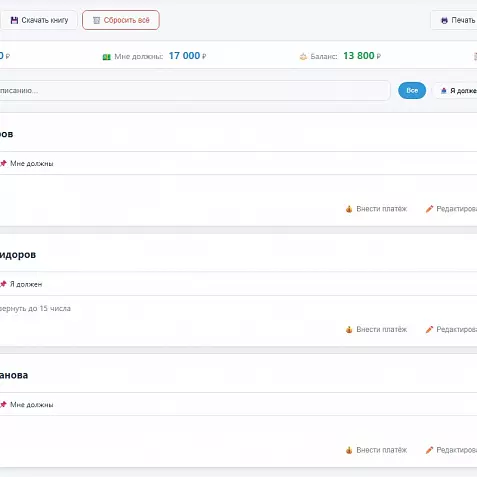The image size is (477, 477).
Task: Click the Скачать книгу button
Action: pos(39,20)
